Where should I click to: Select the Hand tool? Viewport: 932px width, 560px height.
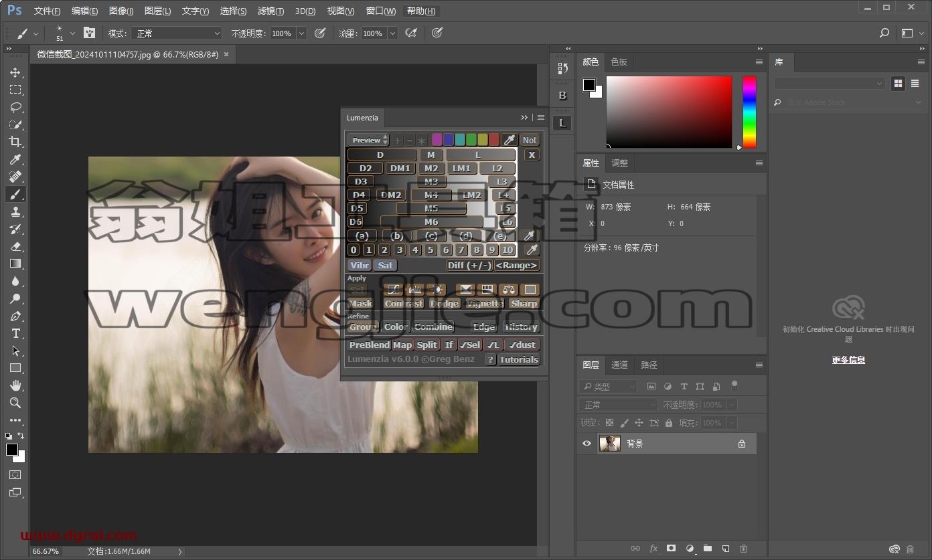[x=15, y=385]
